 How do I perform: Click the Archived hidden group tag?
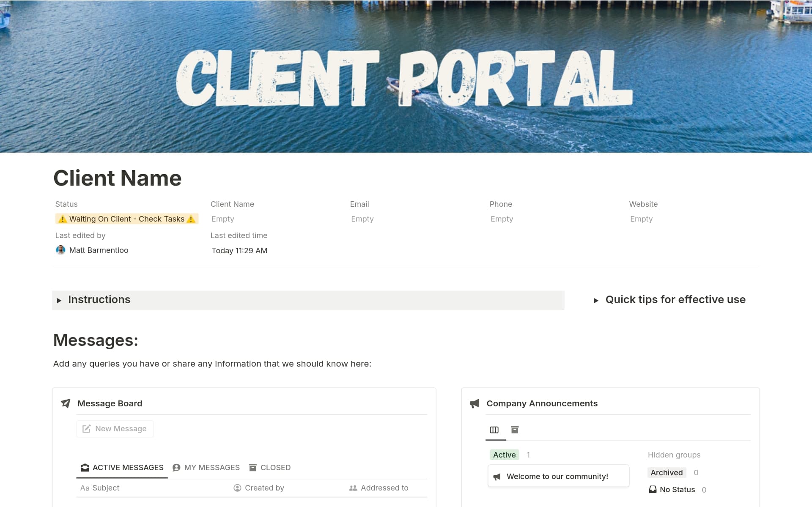tap(667, 473)
